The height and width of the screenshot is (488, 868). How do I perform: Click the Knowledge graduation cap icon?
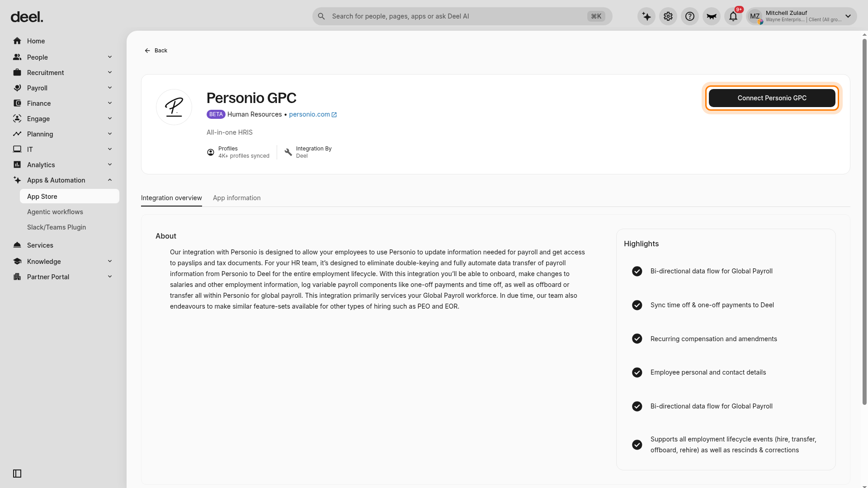pyautogui.click(x=17, y=262)
